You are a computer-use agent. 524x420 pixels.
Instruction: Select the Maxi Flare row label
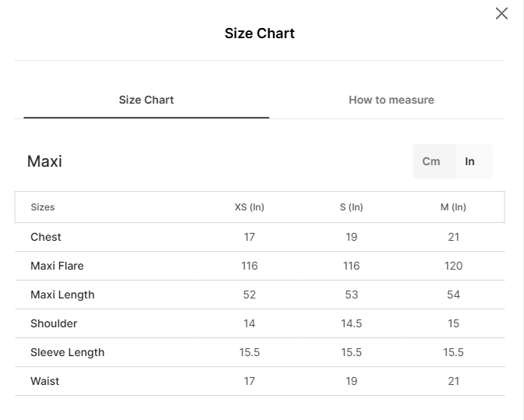57,266
